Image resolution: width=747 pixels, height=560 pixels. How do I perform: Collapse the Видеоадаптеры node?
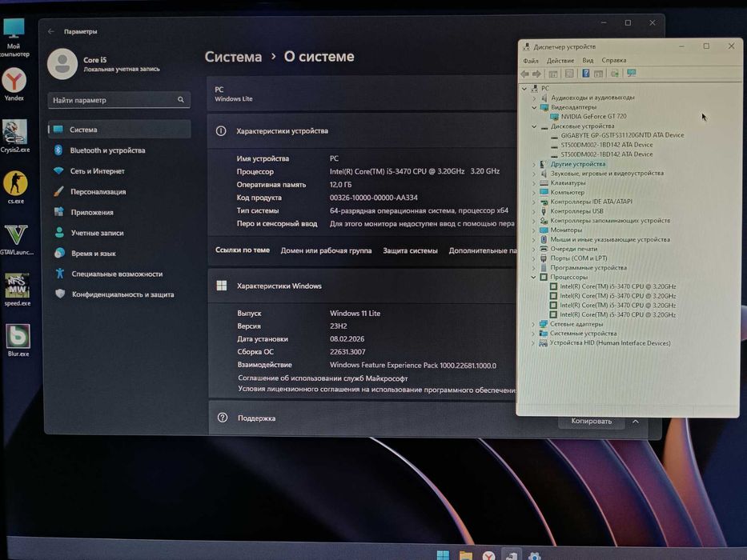click(534, 107)
